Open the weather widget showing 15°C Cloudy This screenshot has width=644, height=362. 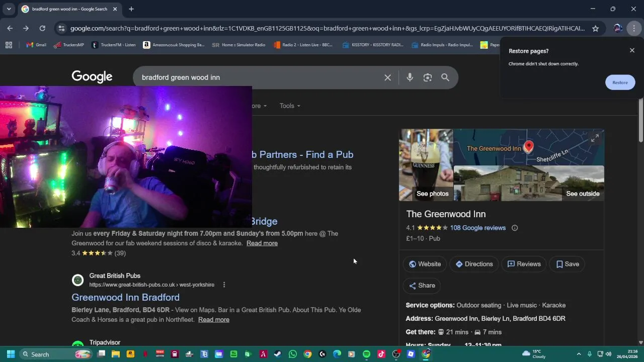pyautogui.click(x=534, y=354)
